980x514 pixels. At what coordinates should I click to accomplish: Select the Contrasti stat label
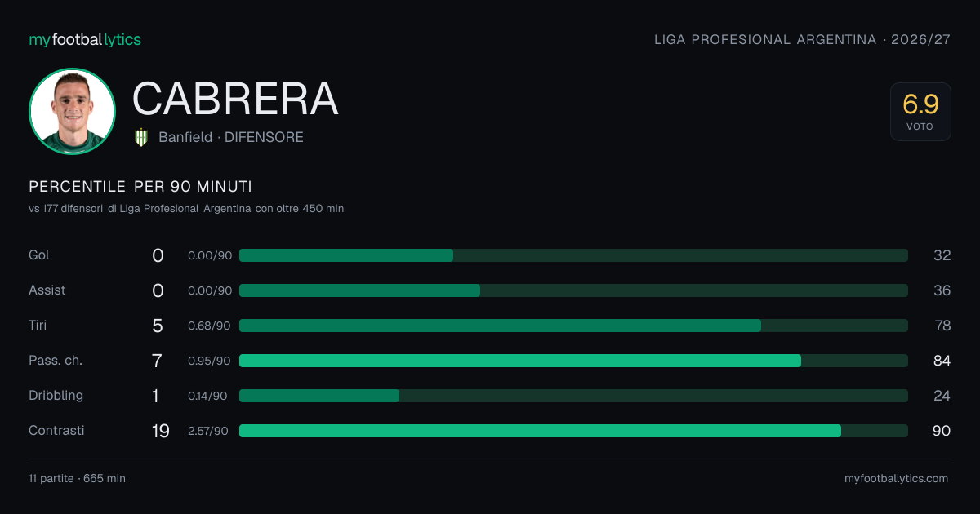56,430
